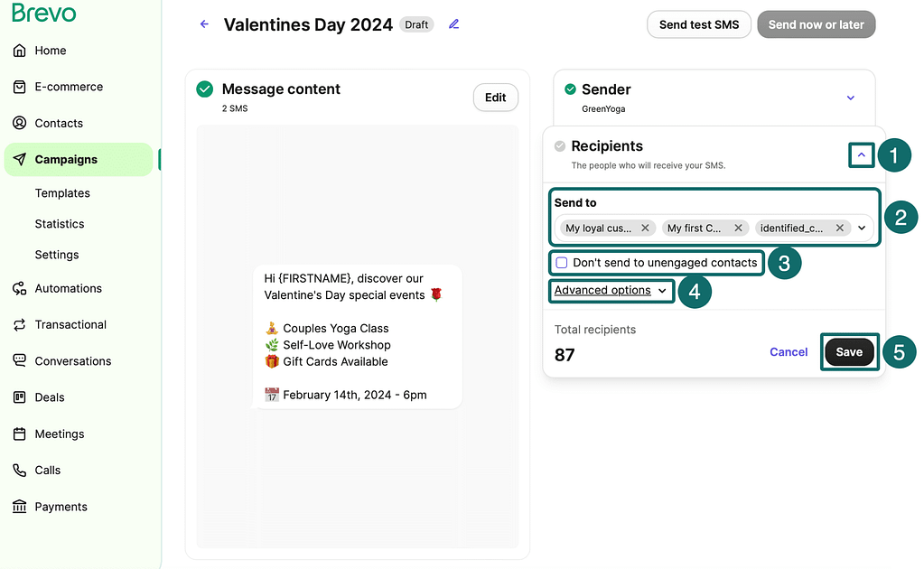Remove the 'identified_c...' tag from recipients
Screen dimensions: 924x569
pos(839,229)
